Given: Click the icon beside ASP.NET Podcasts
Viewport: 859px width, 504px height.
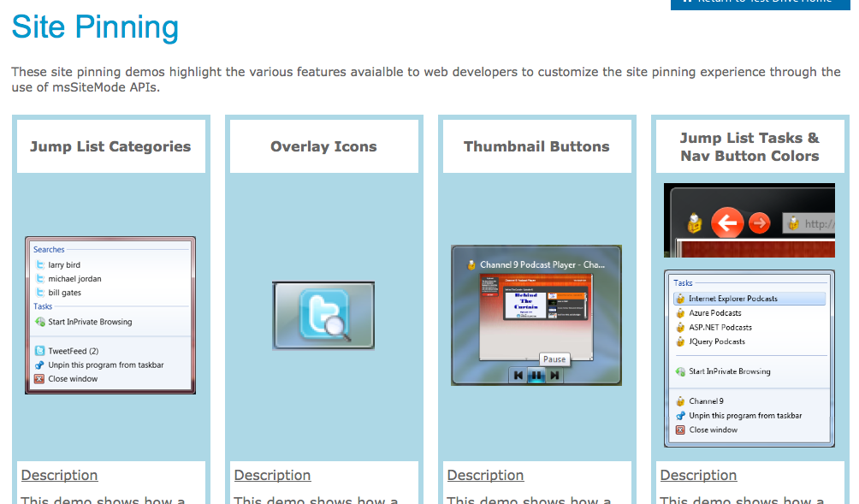Looking at the screenshot, I should [680, 327].
